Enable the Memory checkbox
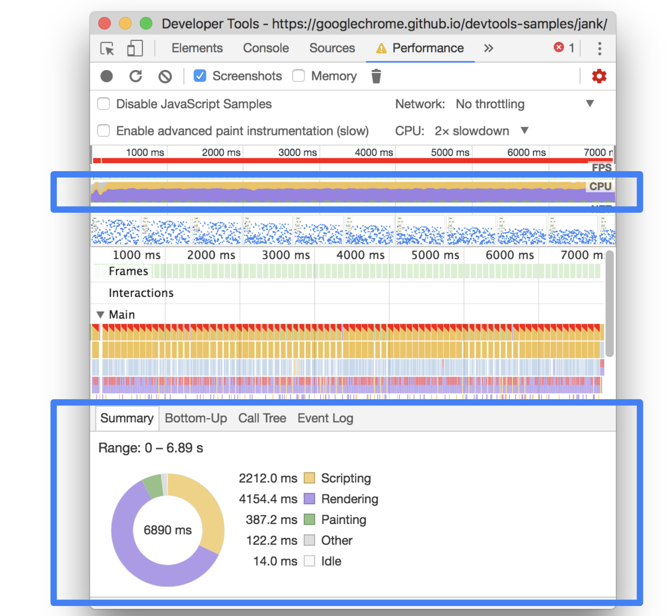 298,76
